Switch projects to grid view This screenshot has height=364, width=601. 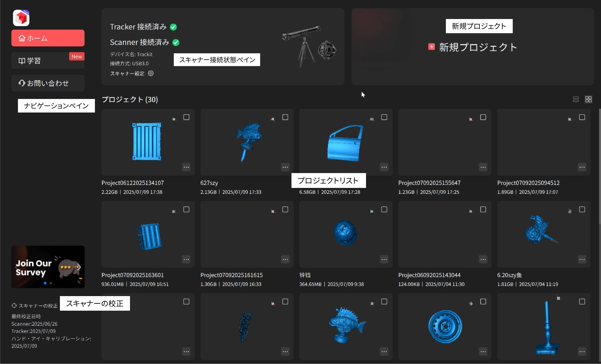pos(588,99)
